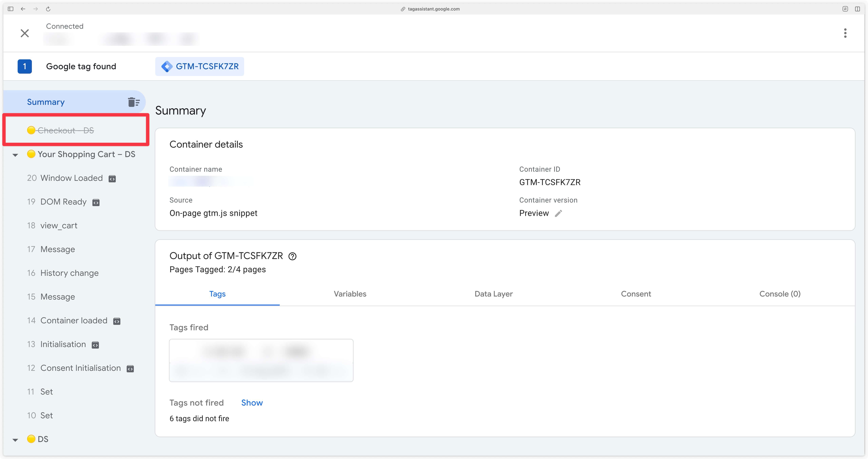This screenshot has width=868, height=459.
Task: Open event 17 Message
Action: [x=51, y=249]
